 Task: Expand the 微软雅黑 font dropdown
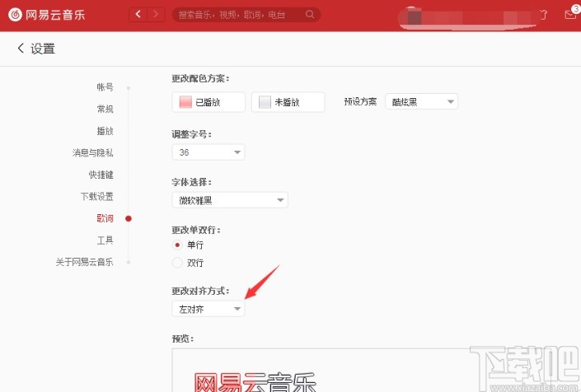(230, 200)
